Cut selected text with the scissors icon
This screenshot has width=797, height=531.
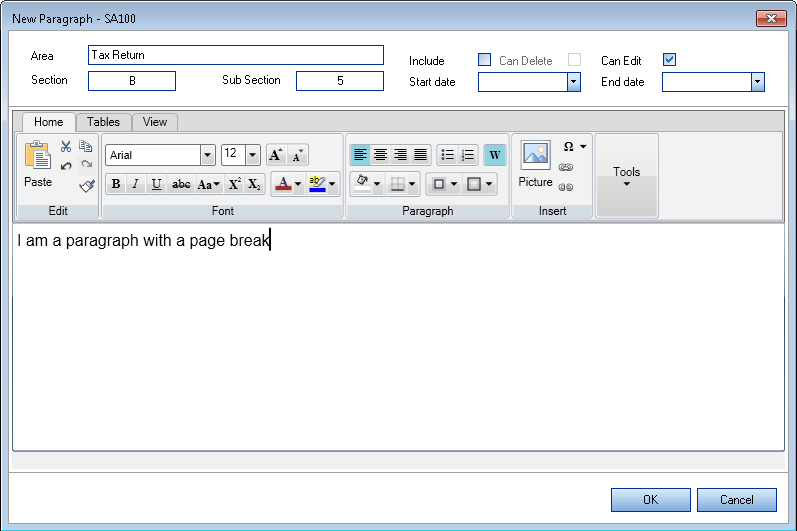(66, 147)
